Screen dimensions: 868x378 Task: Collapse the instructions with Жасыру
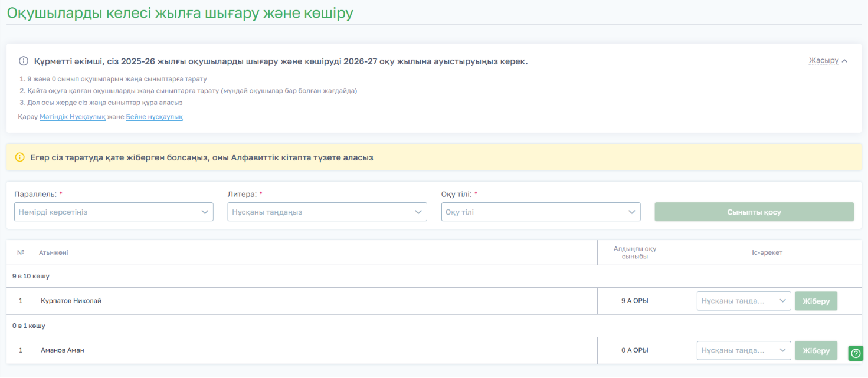(828, 61)
